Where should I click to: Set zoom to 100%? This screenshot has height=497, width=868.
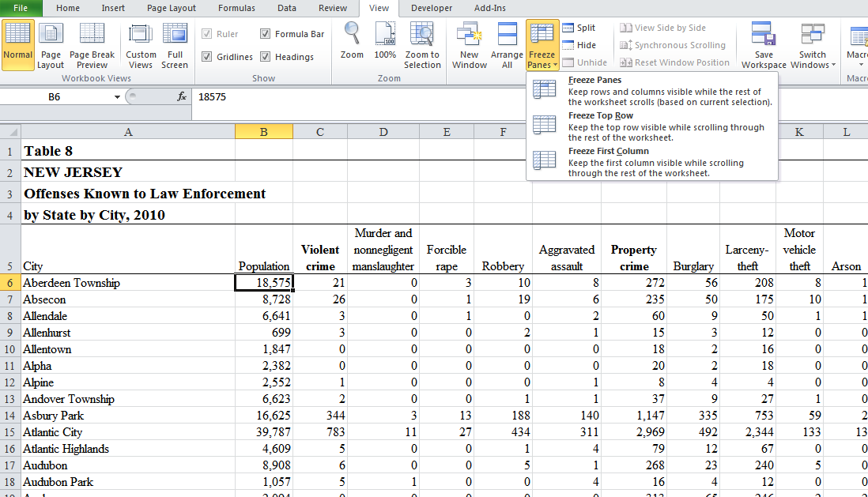pyautogui.click(x=385, y=43)
